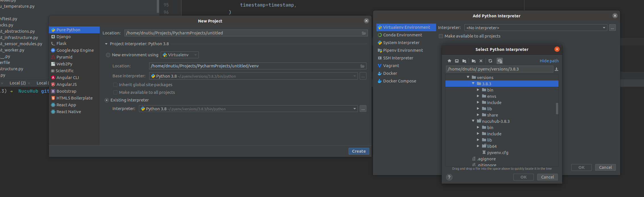This screenshot has width=644, height=197.
Task: Click the file tree vertical scrollbar
Action: coord(557,109)
